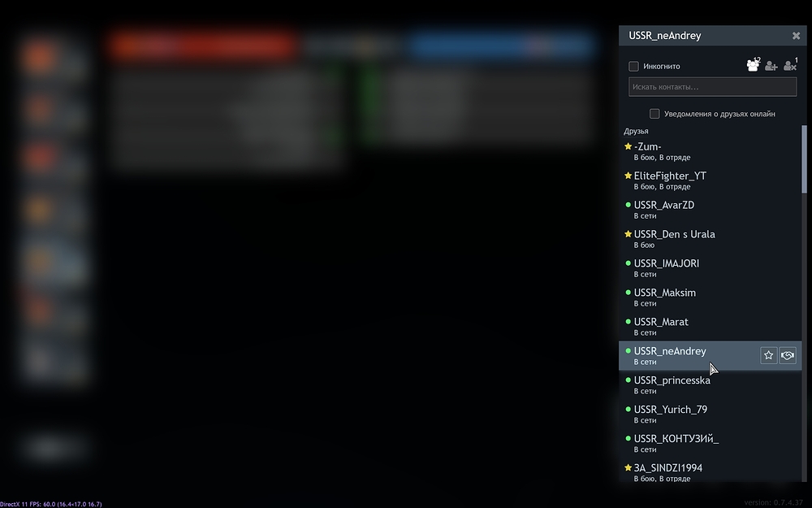Click the add friend icon
The width and height of the screenshot is (812, 508).
pyautogui.click(x=771, y=66)
